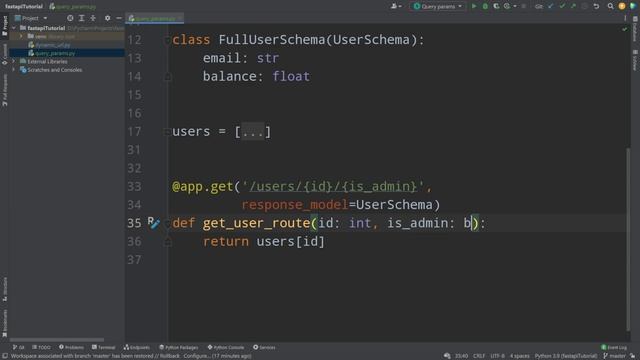Open the Services tool window tab
Image resolution: width=640 pixels, height=360 pixels.
coord(264,347)
